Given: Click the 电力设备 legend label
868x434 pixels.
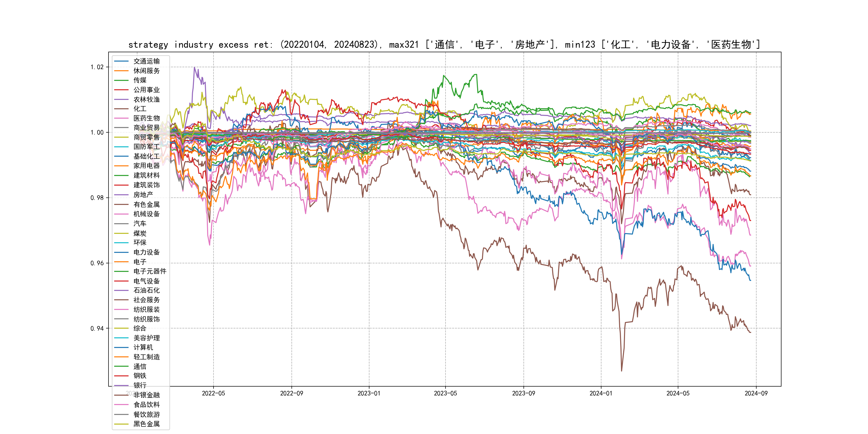Looking at the screenshot, I should point(146,252).
